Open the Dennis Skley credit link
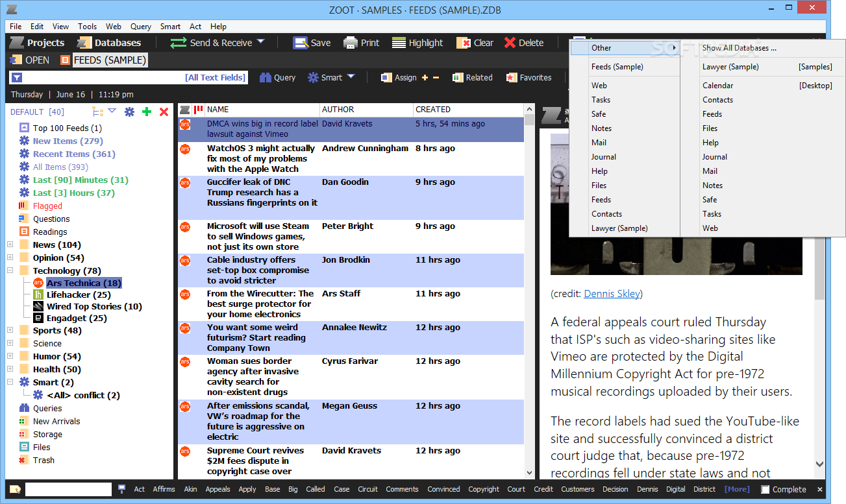Viewport: 846px width, 504px height. coord(612,294)
